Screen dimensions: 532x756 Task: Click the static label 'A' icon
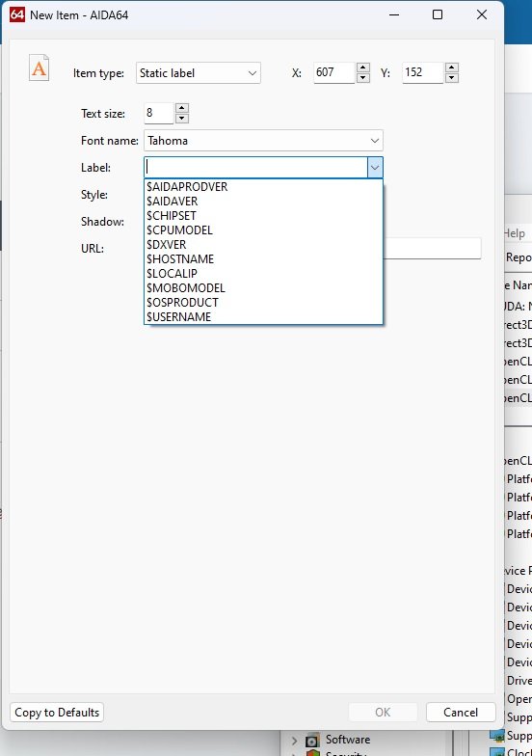click(x=39, y=67)
